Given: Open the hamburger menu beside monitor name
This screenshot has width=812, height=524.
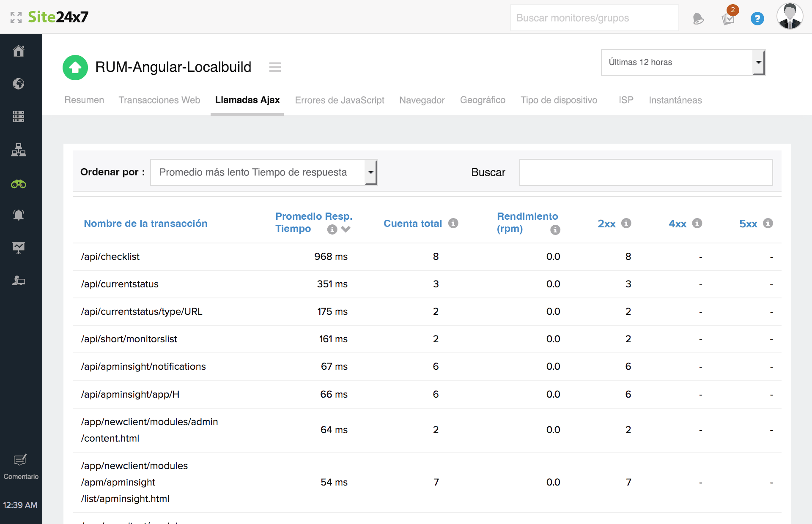Looking at the screenshot, I should tap(275, 67).
